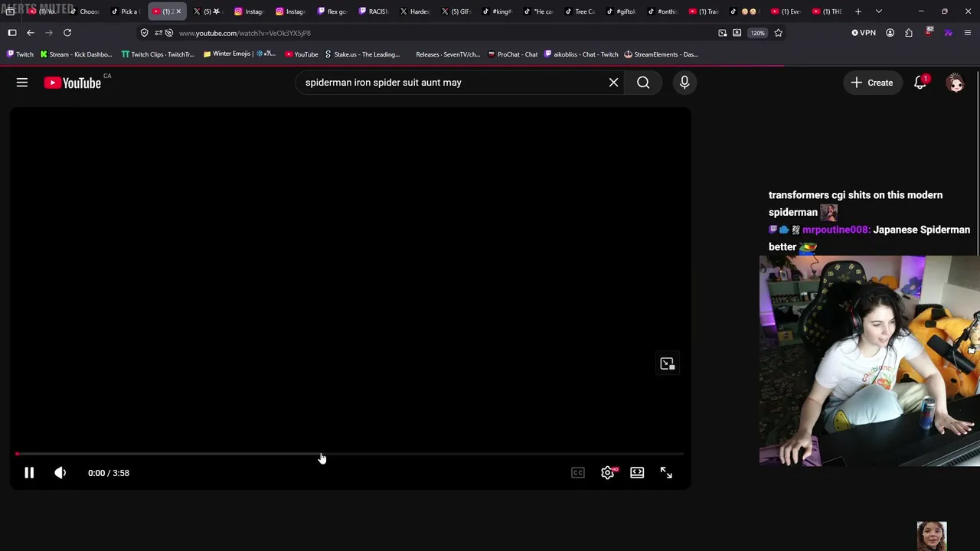Image resolution: width=980 pixels, height=551 pixels.
Task: Close the active YouTube tab
Action: pos(178,11)
